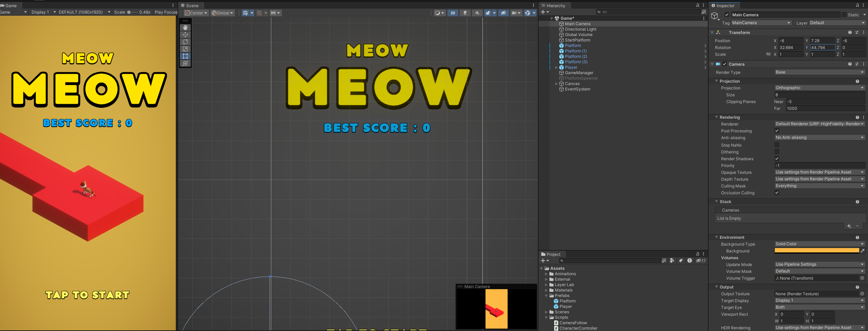Open the Center pivot mode dropdown
868x331 pixels.
(196, 13)
